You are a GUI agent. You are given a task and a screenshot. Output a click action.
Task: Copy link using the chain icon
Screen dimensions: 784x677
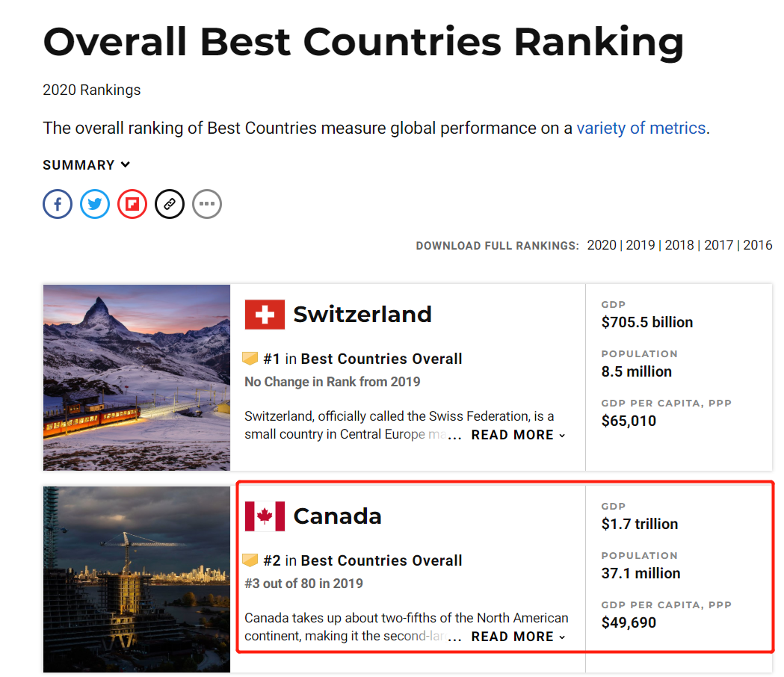[x=170, y=204]
